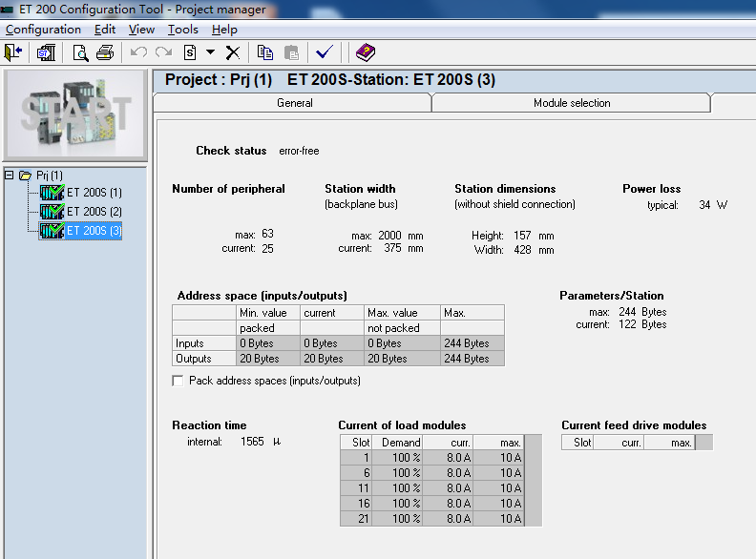
Task: Click load modules table scrollbar
Action: click(x=533, y=481)
